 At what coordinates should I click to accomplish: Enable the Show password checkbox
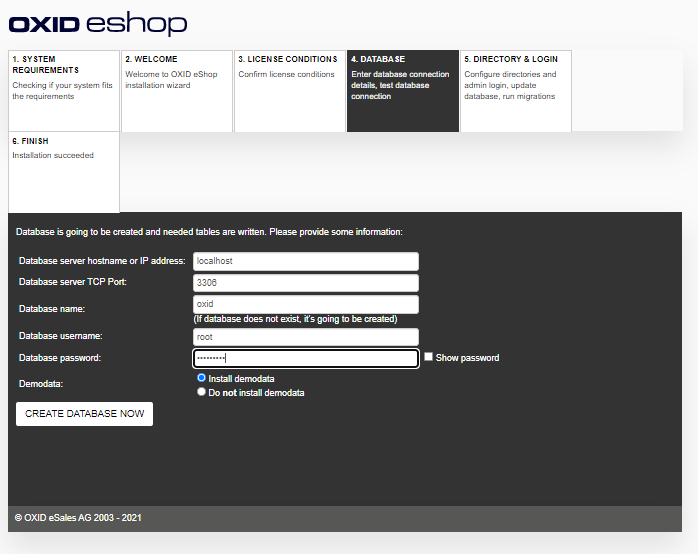coord(429,357)
